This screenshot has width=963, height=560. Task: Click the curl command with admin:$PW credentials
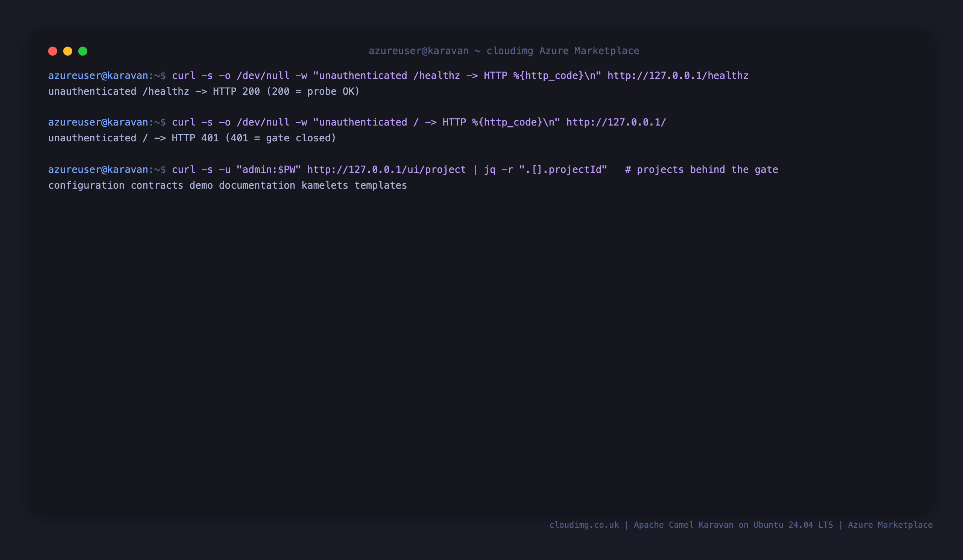389,170
